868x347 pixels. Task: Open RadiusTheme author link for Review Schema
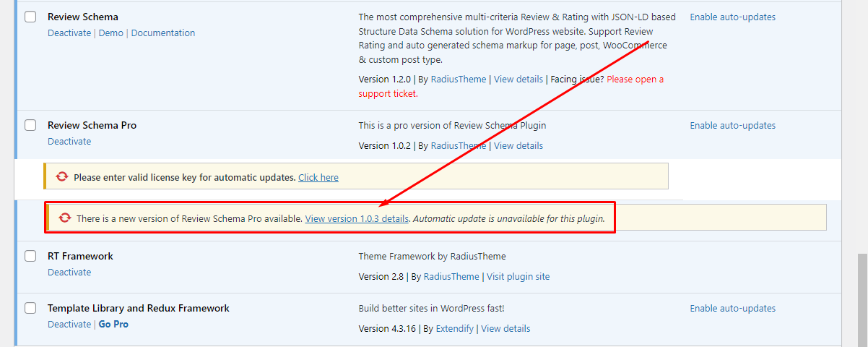tap(459, 79)
